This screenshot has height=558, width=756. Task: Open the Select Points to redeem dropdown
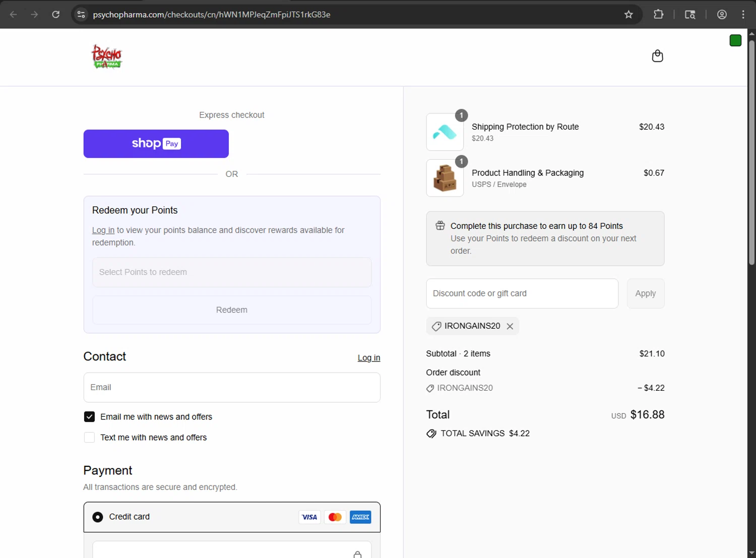(x=232, y=272)
